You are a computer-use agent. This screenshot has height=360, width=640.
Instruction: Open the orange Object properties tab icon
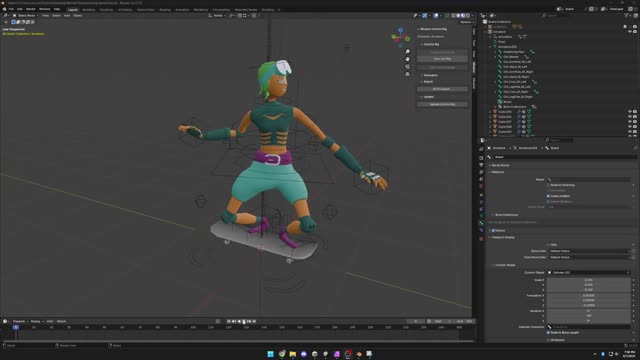481,195
